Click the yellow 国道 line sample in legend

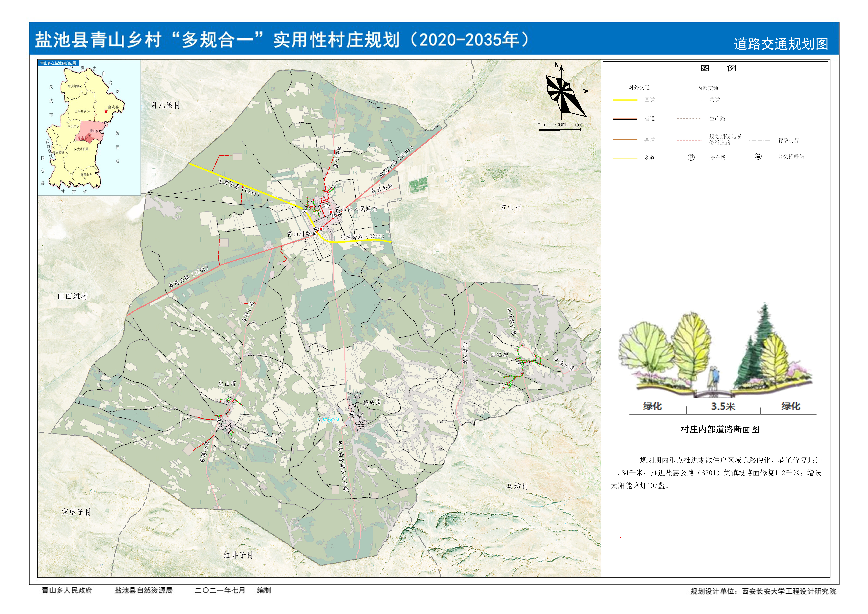click(x=625, y=100)
